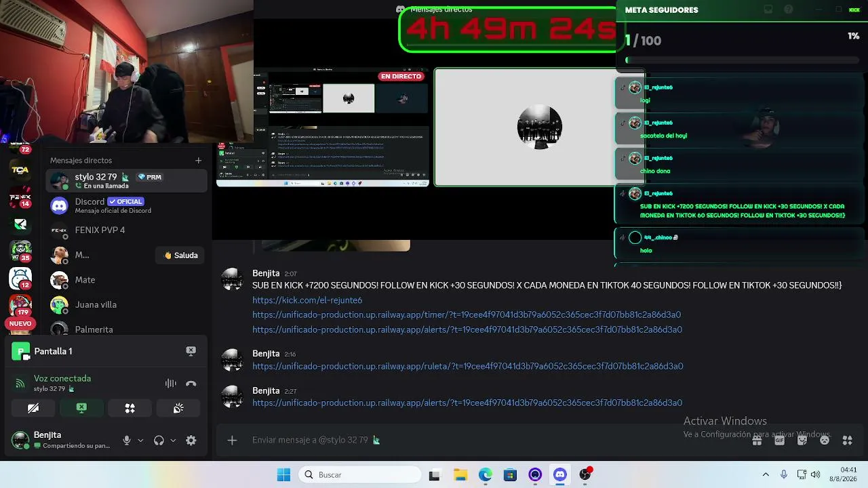The image size is (868, 488).
Task: Disconnect from the voice call
Action: tap(191, 384)
